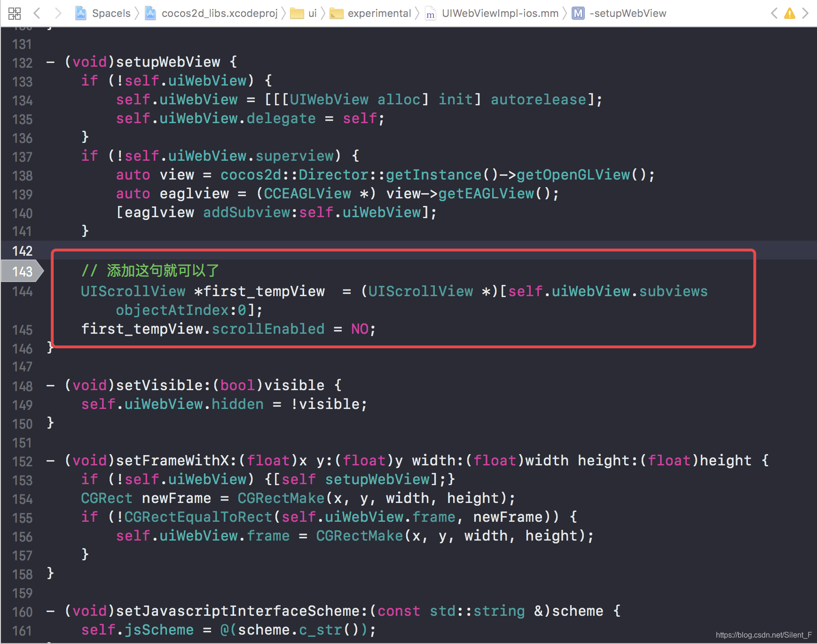The width and height of the screenshot is (817, 644).
Task: Click getEAGLView on line 139
Action: 486,193
